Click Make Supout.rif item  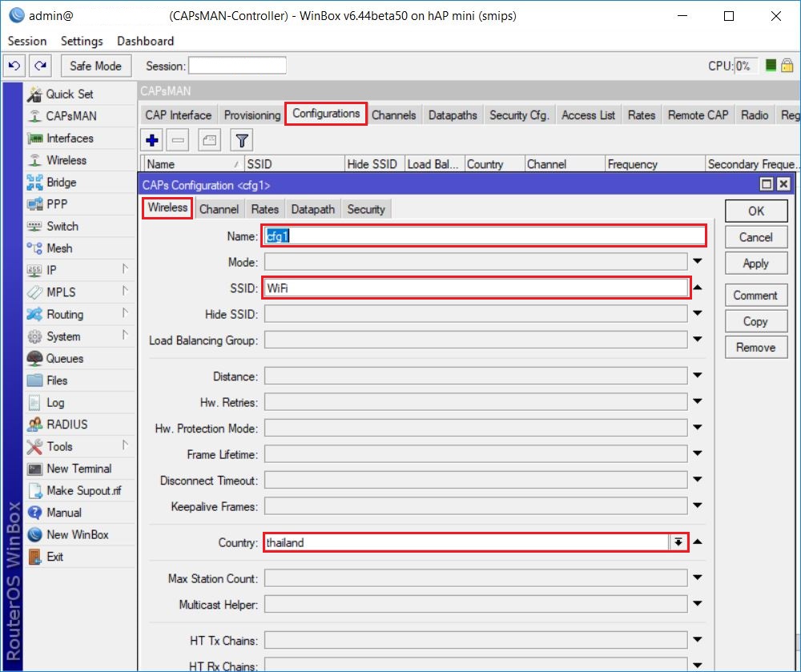(x=84, y=490)
